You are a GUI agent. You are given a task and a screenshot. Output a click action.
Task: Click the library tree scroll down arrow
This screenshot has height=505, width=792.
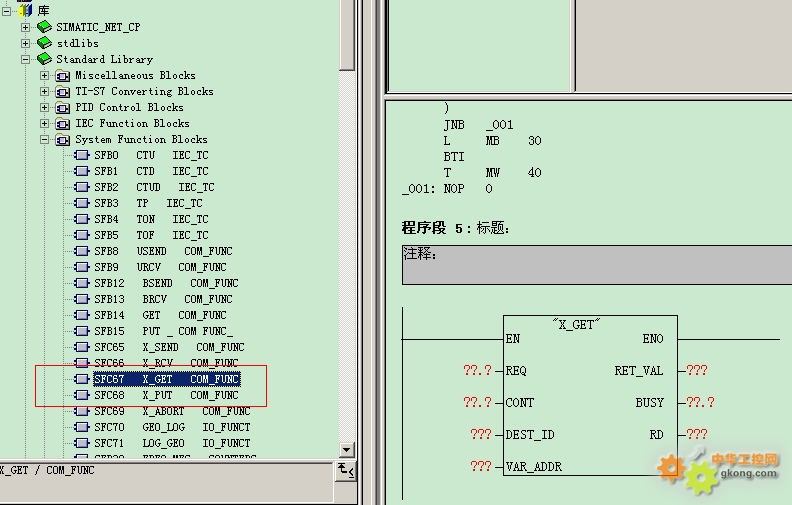pyautogui.click(x=346, y=450)
